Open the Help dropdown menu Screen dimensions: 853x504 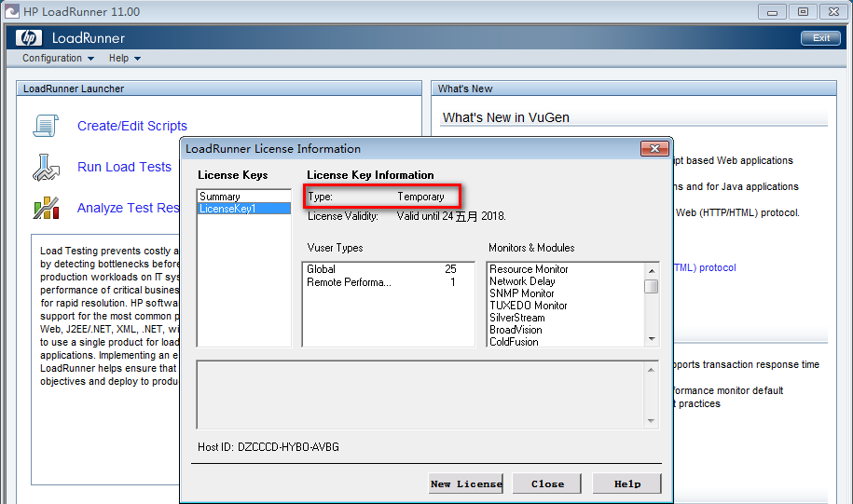124,58
